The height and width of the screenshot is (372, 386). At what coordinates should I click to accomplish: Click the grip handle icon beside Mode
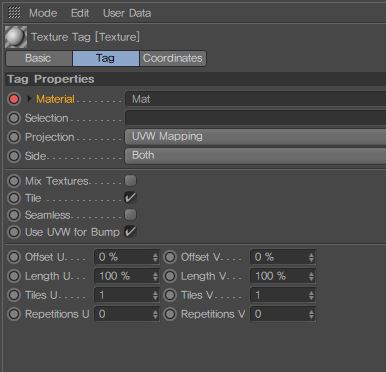point(14,13)
